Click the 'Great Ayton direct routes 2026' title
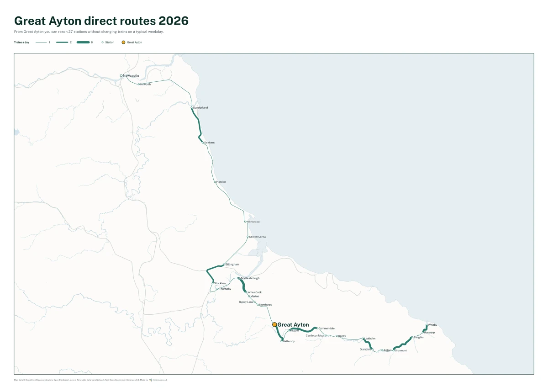The width and height of the screenshot is (548, 392). pos(101,21)
